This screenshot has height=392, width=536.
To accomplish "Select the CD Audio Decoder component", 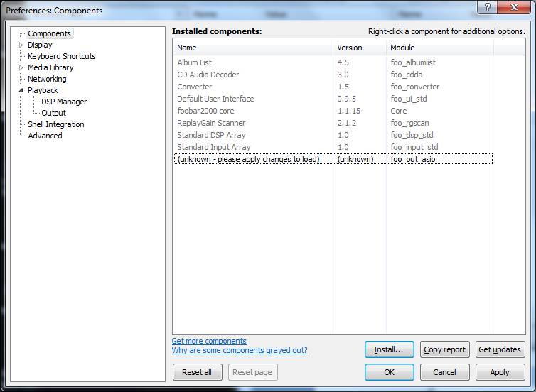I will pyautogui.click(x=333, y=75).
